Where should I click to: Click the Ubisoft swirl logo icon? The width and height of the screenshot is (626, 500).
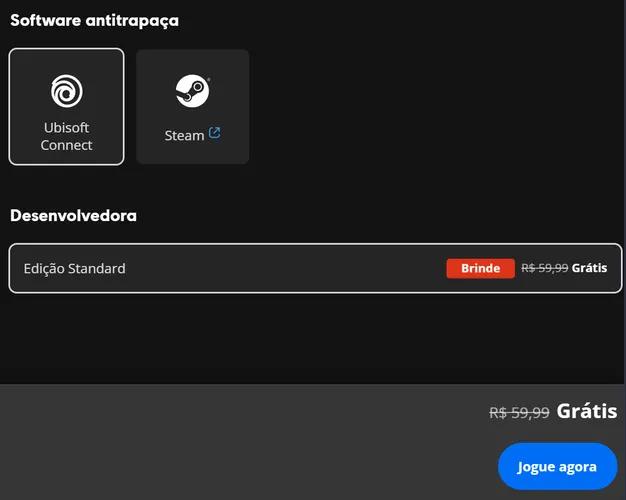67,91
